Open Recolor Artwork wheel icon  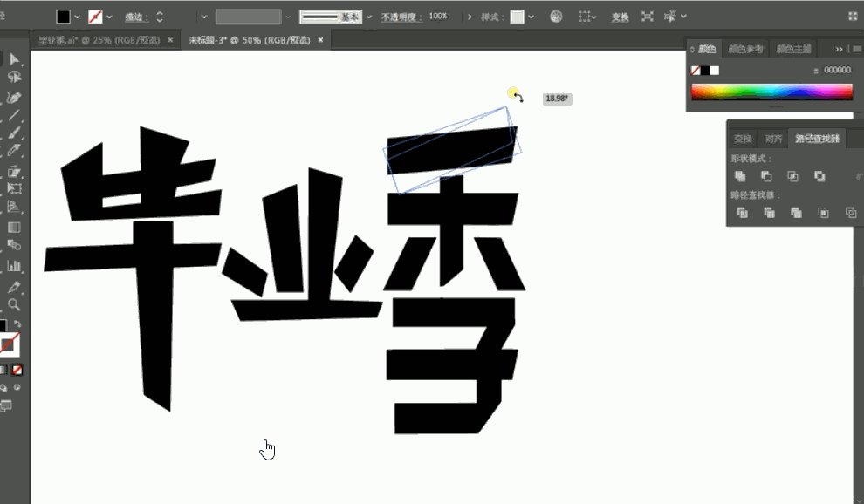(x=557, y=17)
